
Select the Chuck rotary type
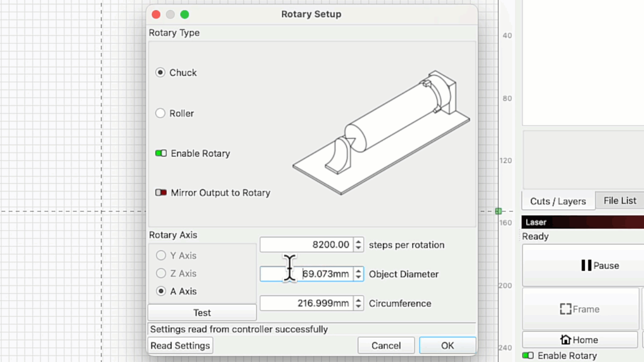pos(160,73)
